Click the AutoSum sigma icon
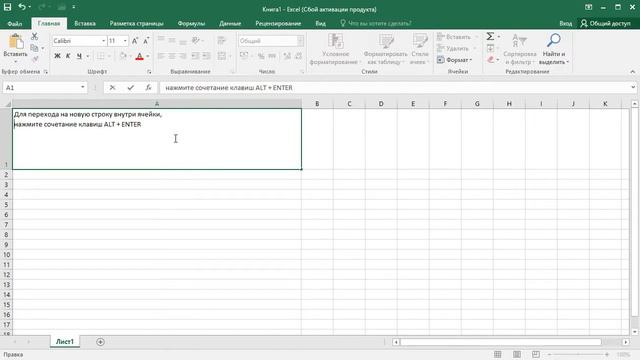Viewport: 640px width, 360px height. pos(490,37)
